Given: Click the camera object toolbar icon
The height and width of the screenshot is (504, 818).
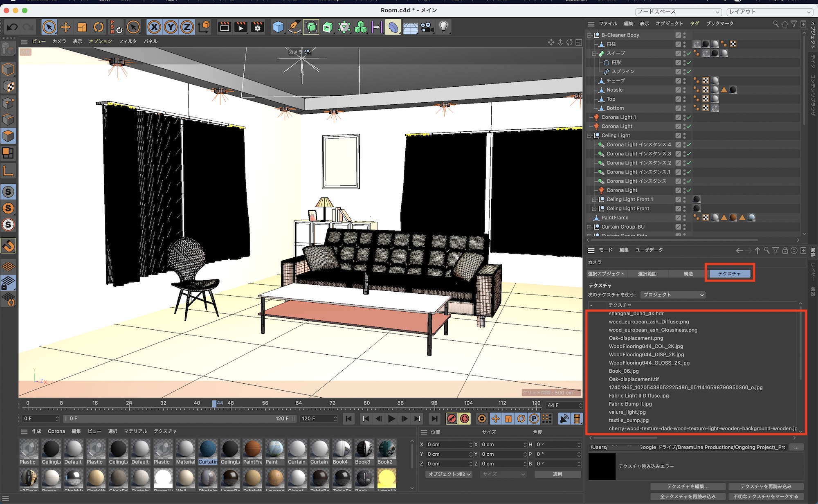Looking at the screenshot, I should pos(427,27).
